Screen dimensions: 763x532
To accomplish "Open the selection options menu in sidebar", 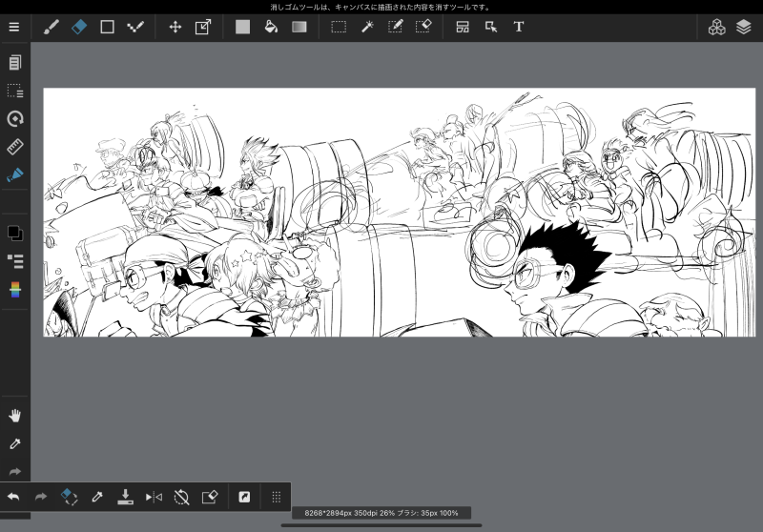I will (15, 91).
